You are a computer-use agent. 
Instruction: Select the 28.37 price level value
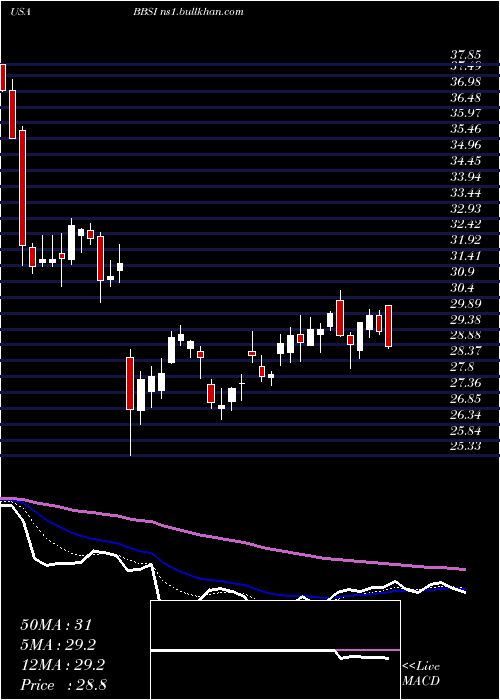coord(466,351)
